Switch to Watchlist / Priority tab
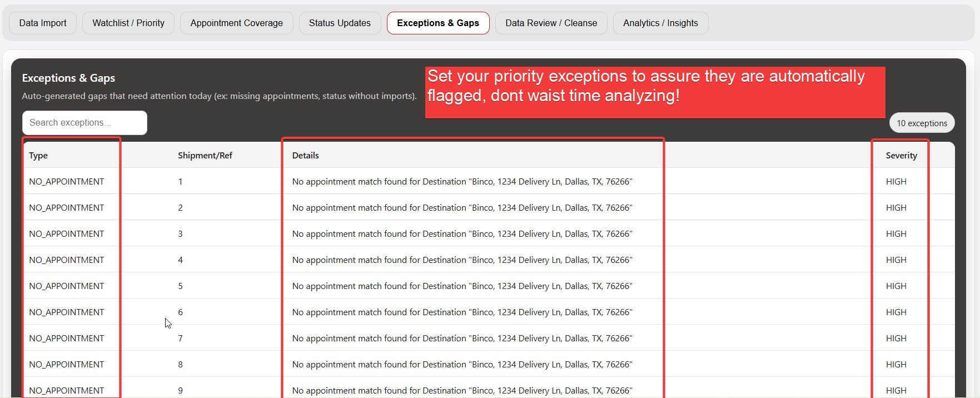 click(x=128, y=23)
